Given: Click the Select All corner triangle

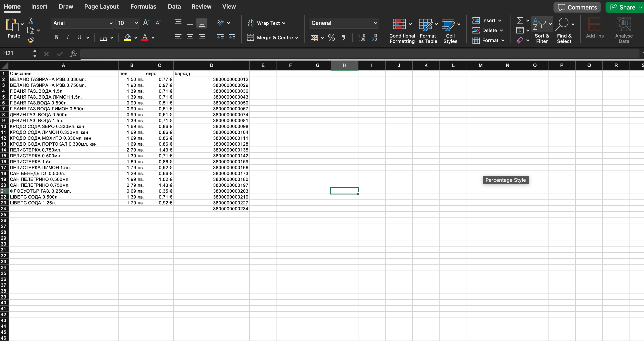Looking at the screenshot, I should pyautogui.click(x=4, y=66).
